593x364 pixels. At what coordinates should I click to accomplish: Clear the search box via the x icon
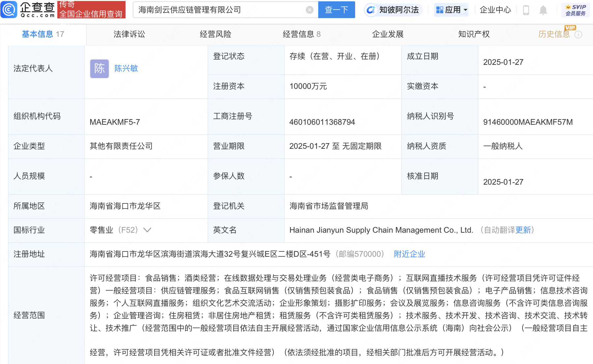click(x=309, y=10)
